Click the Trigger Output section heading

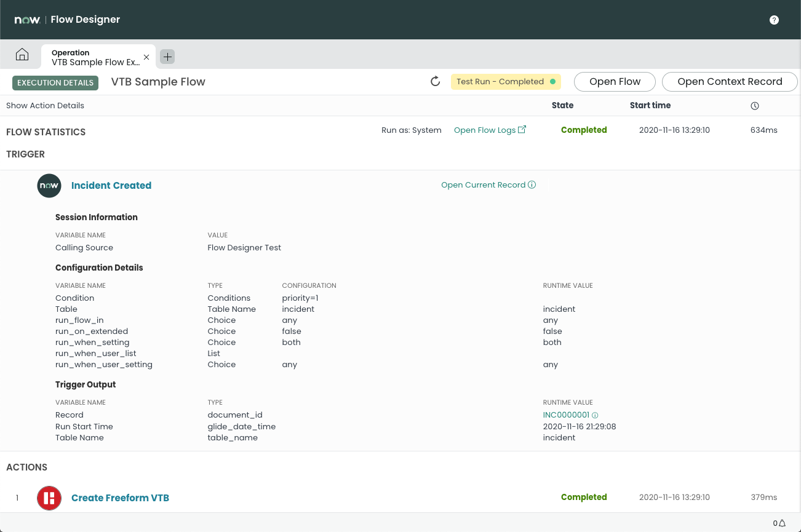click(x=86, y=384)
